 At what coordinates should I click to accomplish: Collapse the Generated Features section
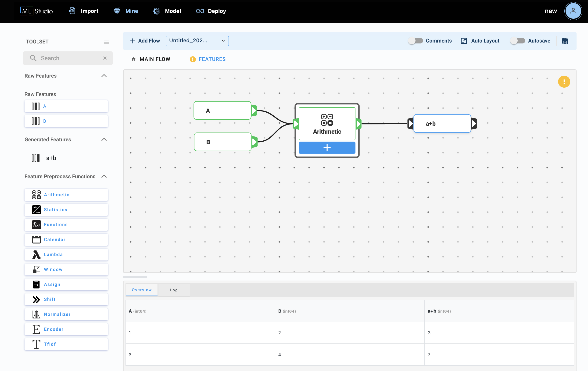click(x=104, y=139)
